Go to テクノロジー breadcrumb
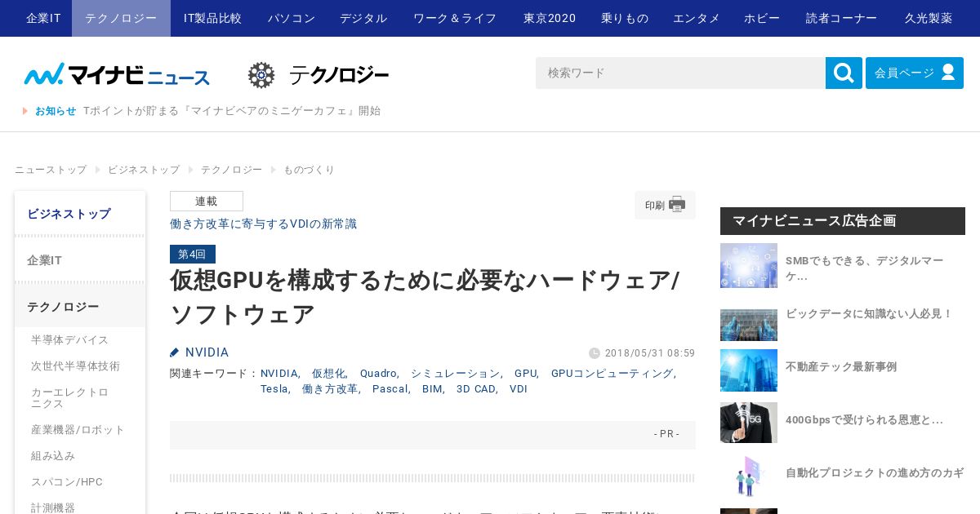This screenshot has width=980, height=514. click(231, 170)
